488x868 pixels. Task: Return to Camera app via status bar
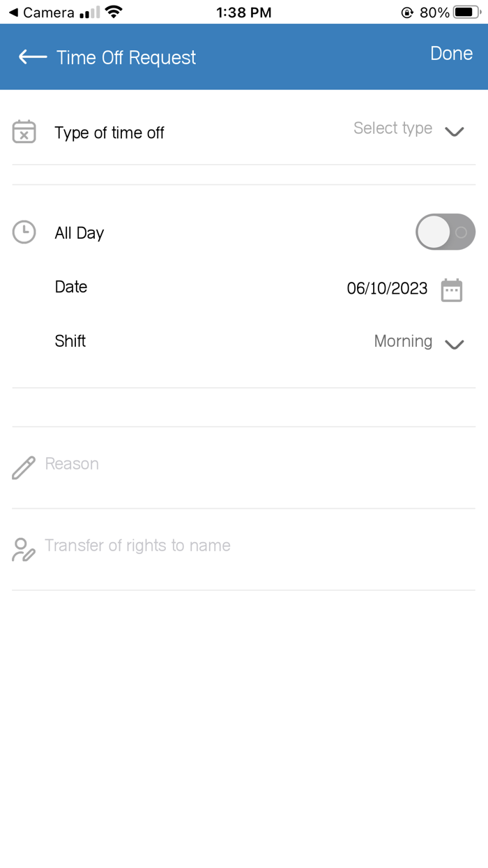point(40,13)
